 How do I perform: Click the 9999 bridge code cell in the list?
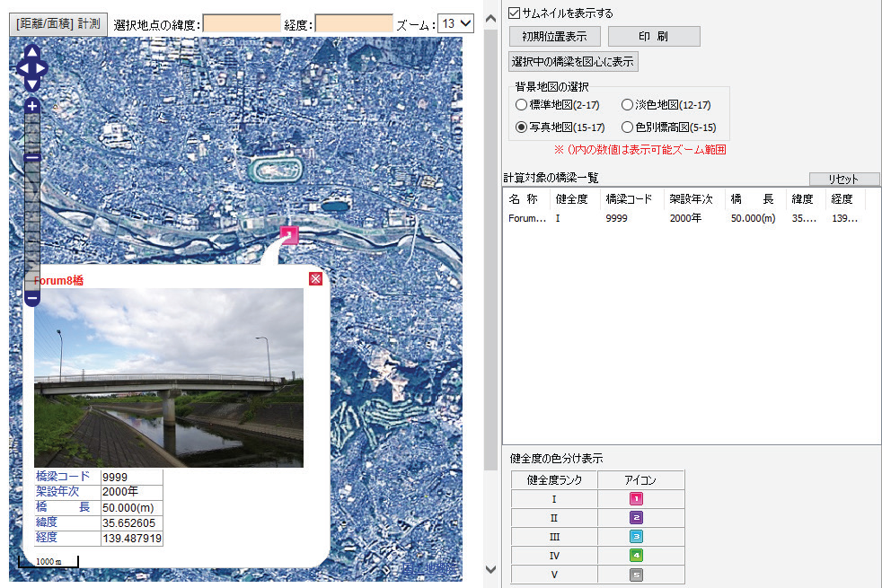click(616, 218)
